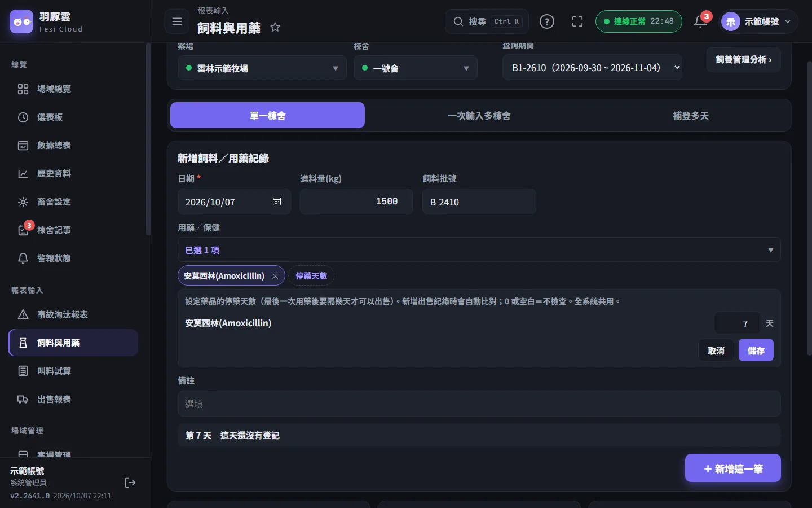This screenshot has width=812, height=508.
Task: Open 警報狀態 page
Action: pyautogui.click(x=73, y=258)
